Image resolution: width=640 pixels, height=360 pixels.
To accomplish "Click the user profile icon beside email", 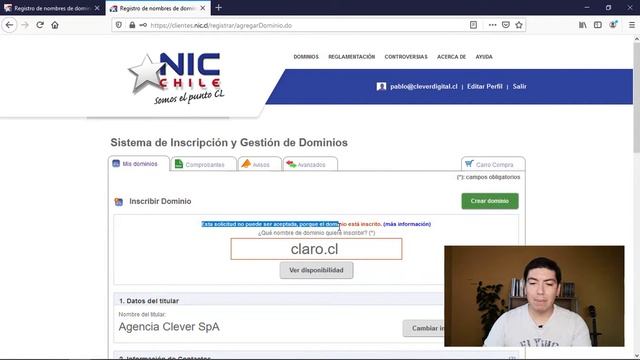I will tap(381, 87).
